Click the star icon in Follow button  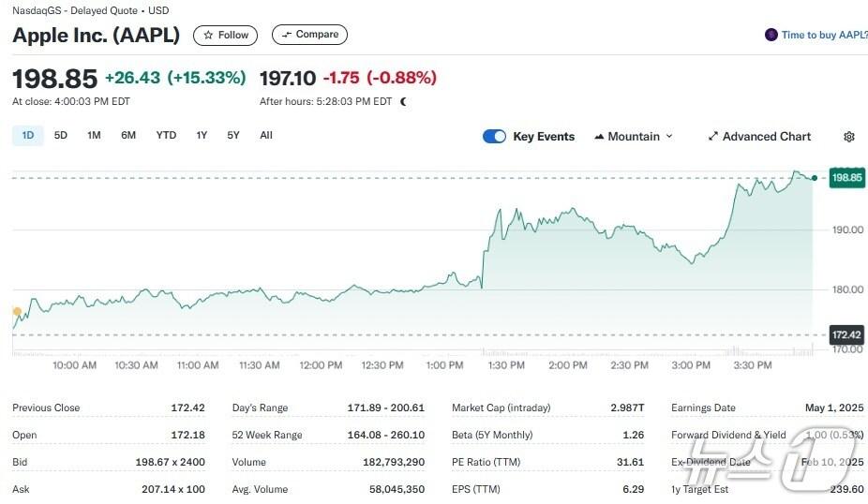[x=208, y=35]
